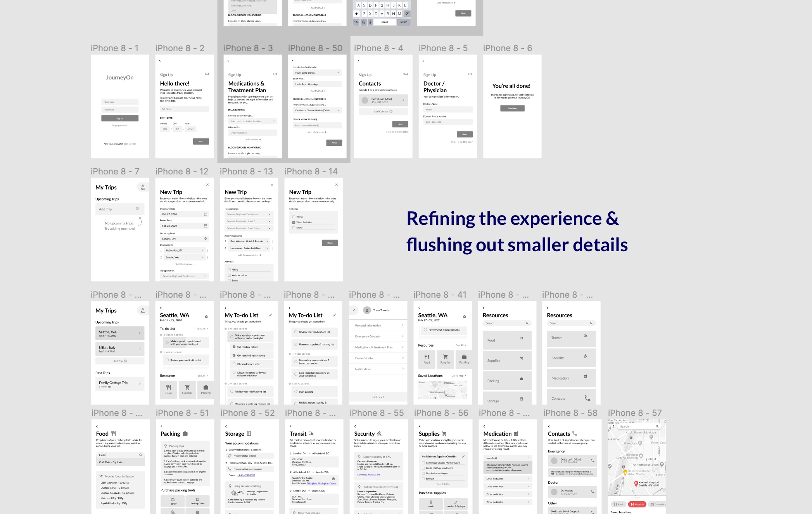Viewport: 812px width, 514px height.
Task: Enable Sports activity checkbox
Action: coord(294,228)
